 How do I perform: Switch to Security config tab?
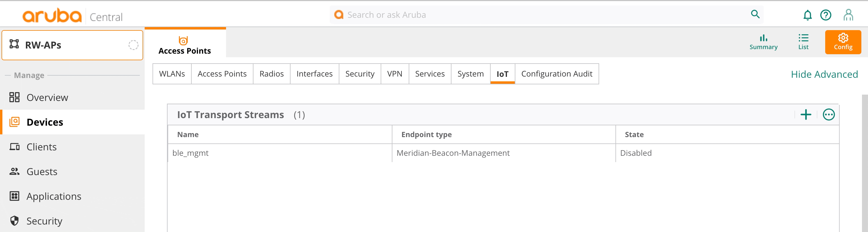(360, 74)
